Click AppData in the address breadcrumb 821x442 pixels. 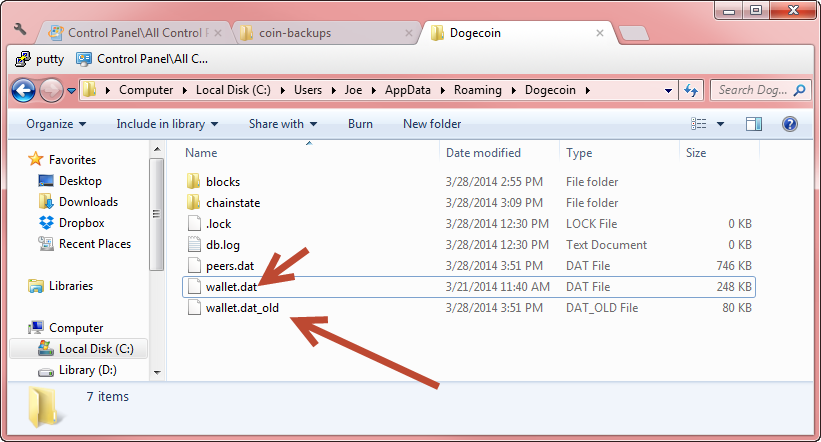click(407, 90)
